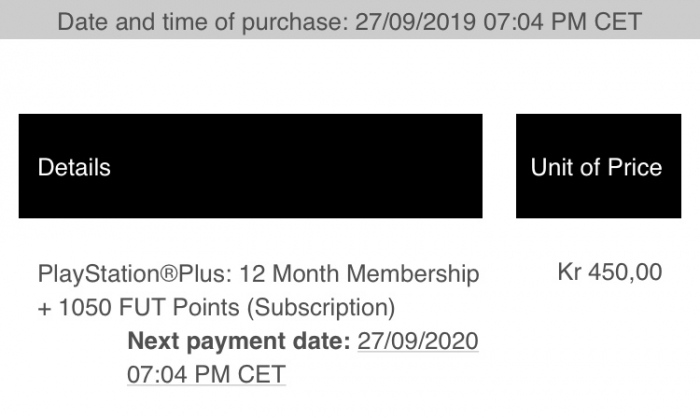This screenshot has width=700, height=418.
Task: Click the bold Next payment date label
Action: [x=239, y=341]
